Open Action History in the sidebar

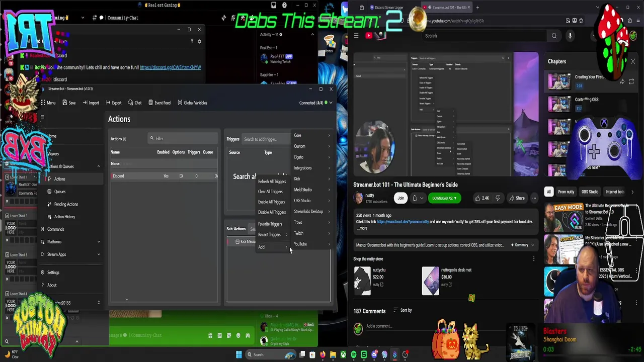click(x=64, y=217)
